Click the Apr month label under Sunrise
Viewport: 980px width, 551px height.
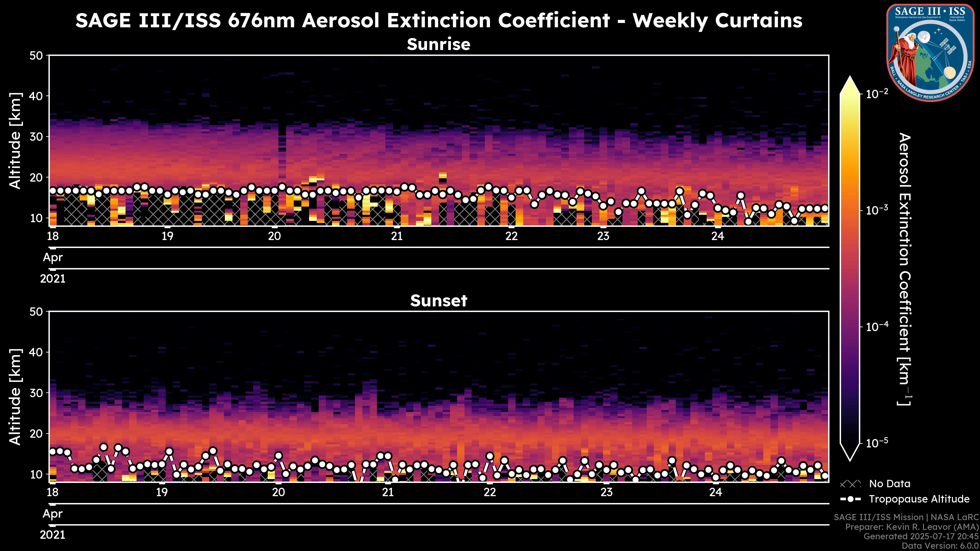coord(53,257)
